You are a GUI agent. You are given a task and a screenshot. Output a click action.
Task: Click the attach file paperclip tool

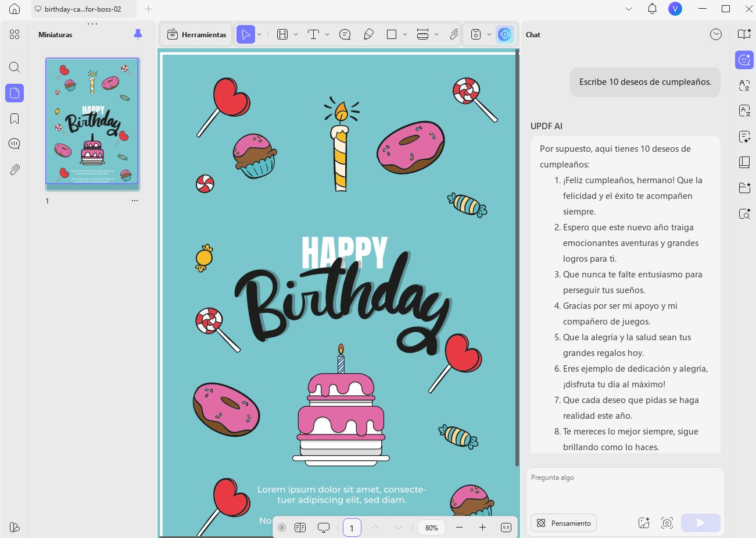(454, 35)
